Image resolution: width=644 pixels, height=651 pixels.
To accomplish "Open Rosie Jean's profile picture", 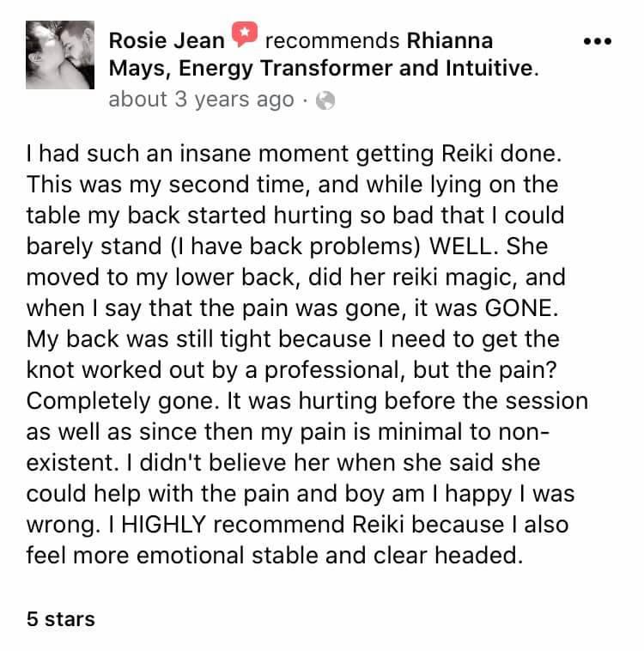I will click(x=60, y=55).
